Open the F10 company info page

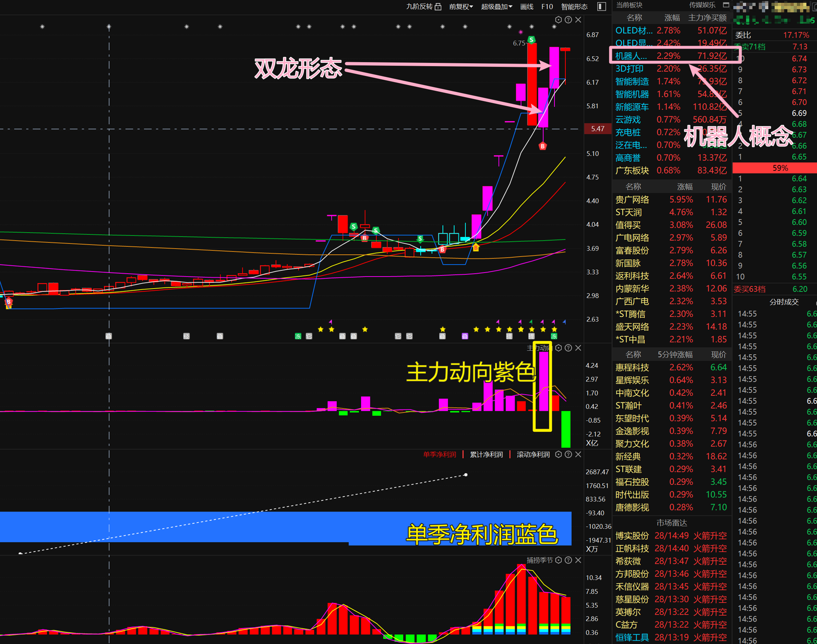coord(547,6)
